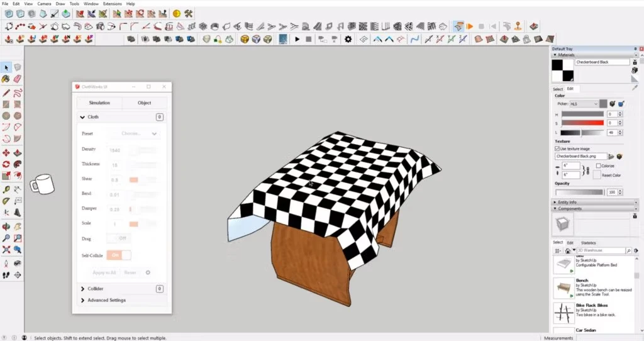Toggle the Self-Collide switch
The image size is (644, 341).
[x=119, y=255]
